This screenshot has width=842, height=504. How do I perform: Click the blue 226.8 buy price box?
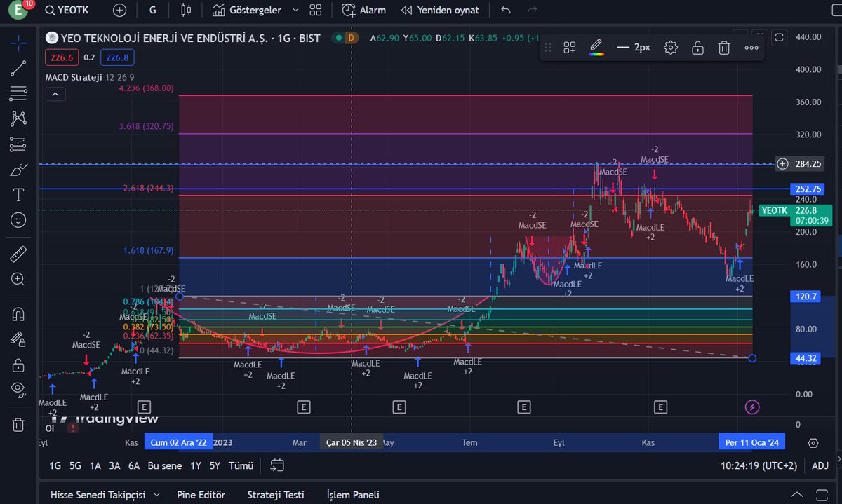point(117,57)
